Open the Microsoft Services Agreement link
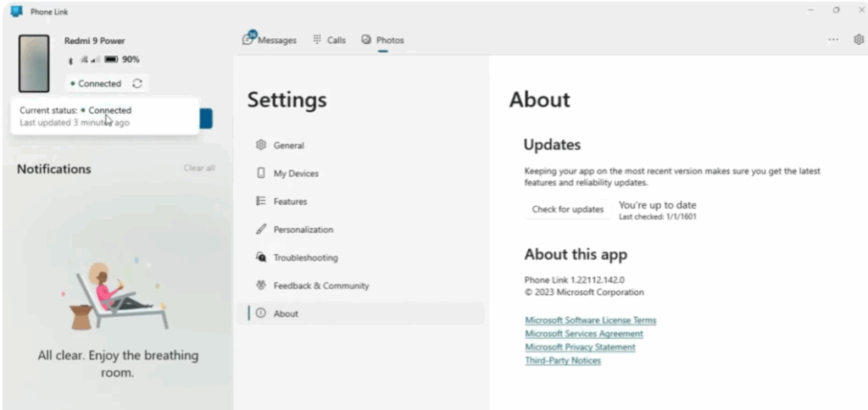The width and height of the screenshot is (868, 410). coord(583,334)
